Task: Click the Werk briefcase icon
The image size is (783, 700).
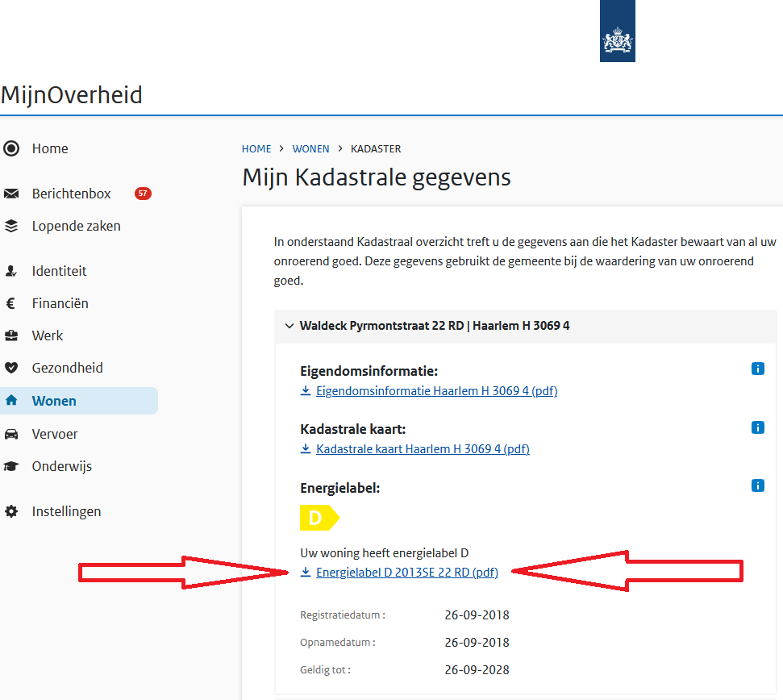Action: pos(11,335)
